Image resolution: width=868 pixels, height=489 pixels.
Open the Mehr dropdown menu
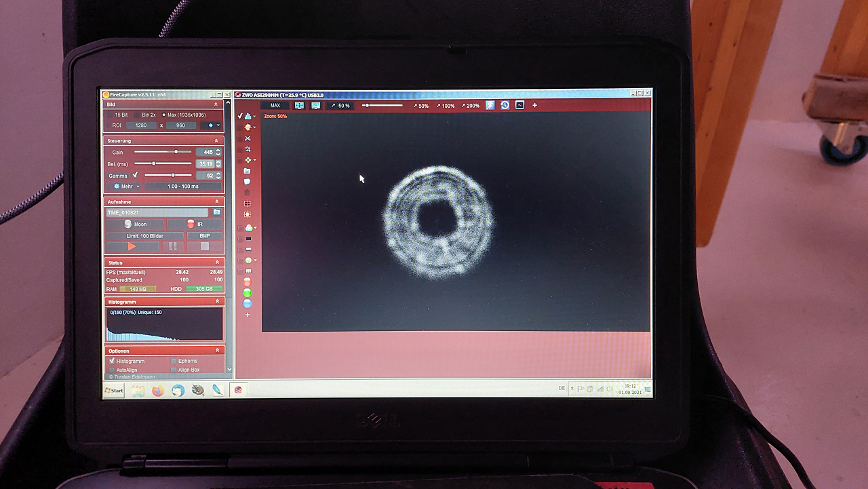coord(127,186)
